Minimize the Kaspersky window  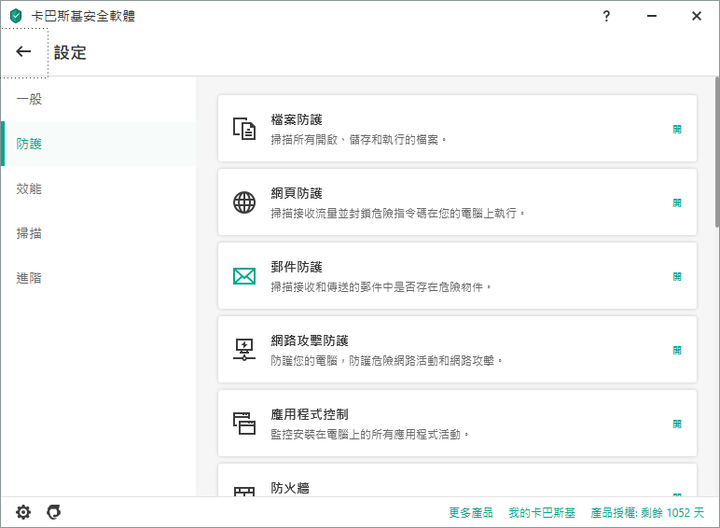(x=652, y=16)
